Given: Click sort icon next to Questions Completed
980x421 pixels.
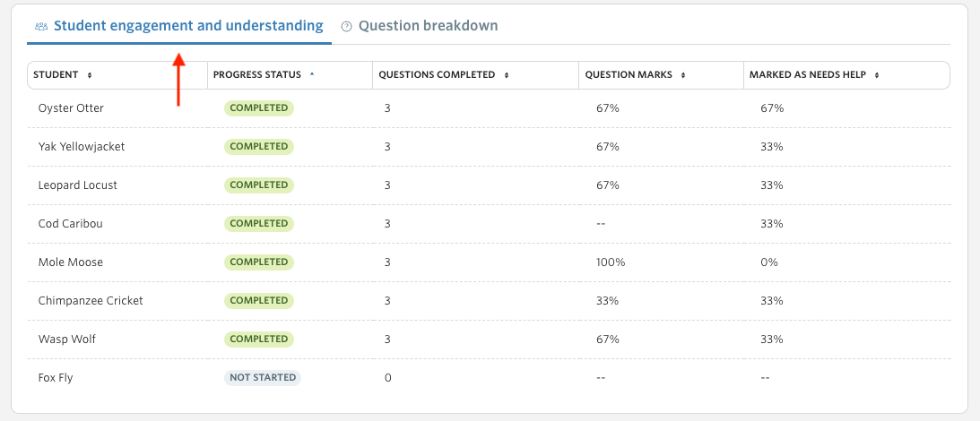Looking at the screenshot, I should pyautogui.click(x=507, y=75).
